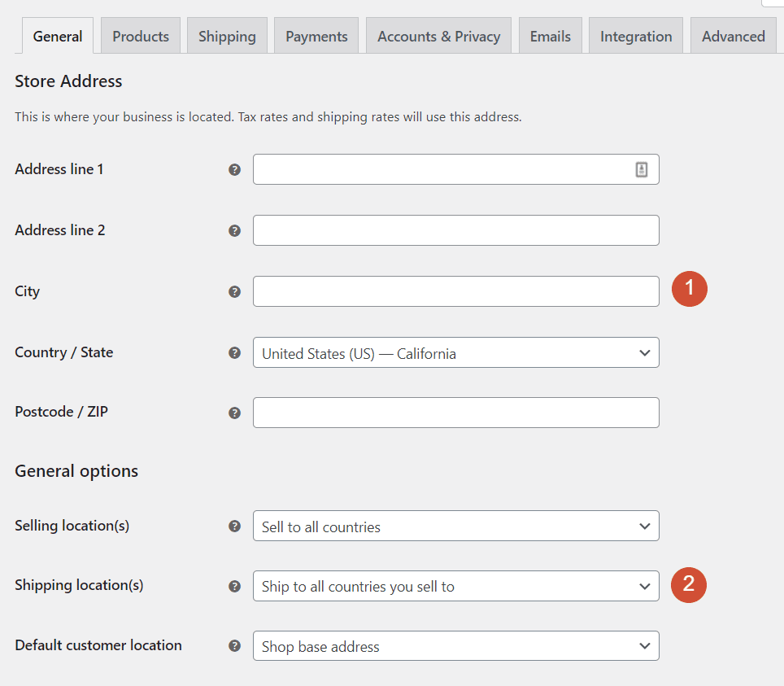Click the help icon beside Address line 2

(234, 230)
